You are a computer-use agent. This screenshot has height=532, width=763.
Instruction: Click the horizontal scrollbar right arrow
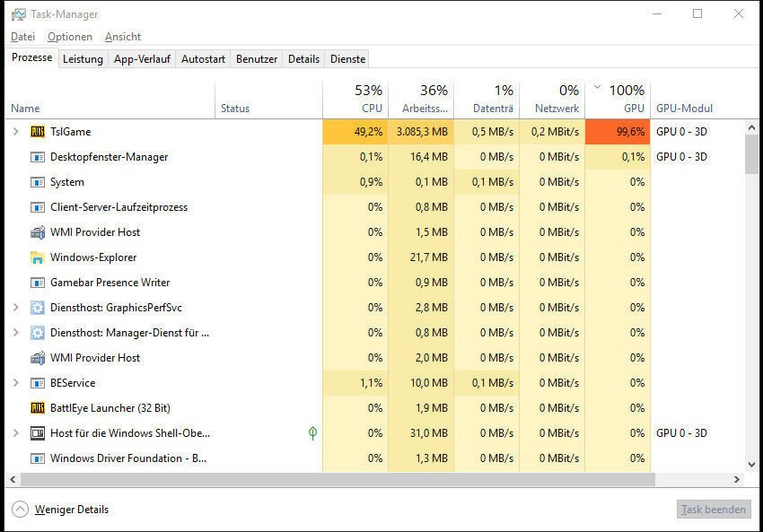click(737, 479)
